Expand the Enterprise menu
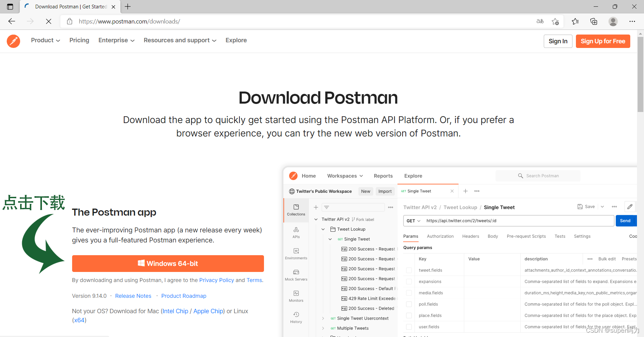The width and height of the screenshot is (644, 337). pyautogui.click(x=116, y=40)
